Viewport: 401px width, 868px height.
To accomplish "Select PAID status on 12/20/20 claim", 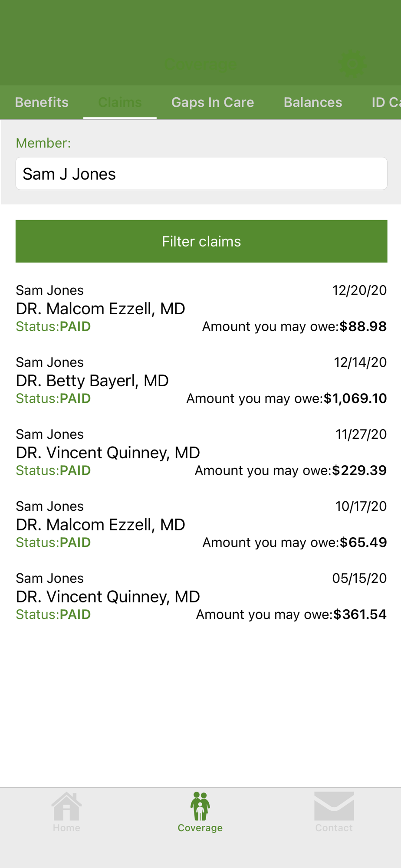I will tap(75, 326).
